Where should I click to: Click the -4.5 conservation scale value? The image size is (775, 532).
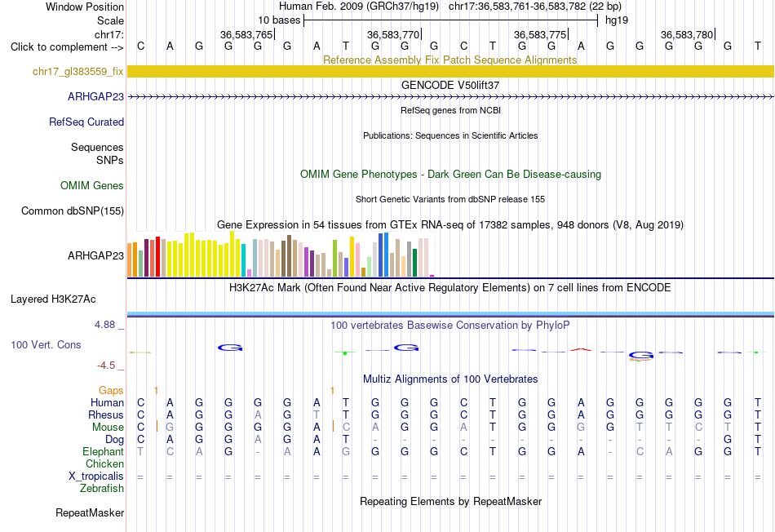[106, 366]
